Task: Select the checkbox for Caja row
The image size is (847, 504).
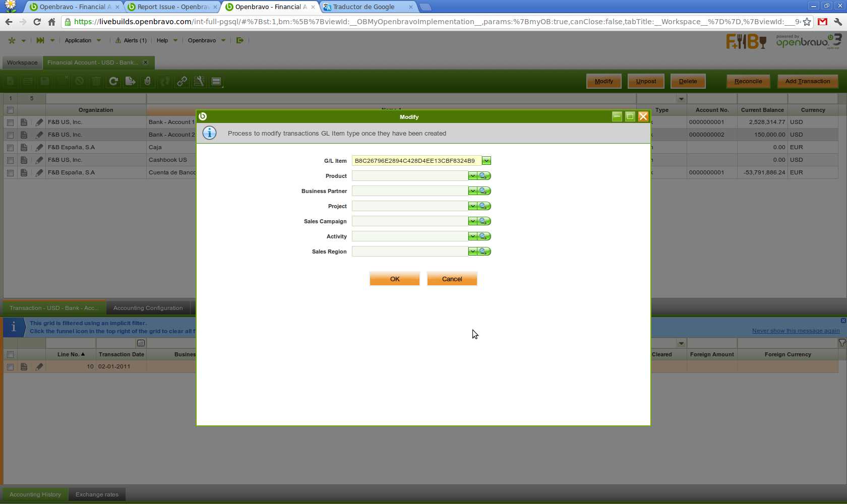Action: coord(10,148)
